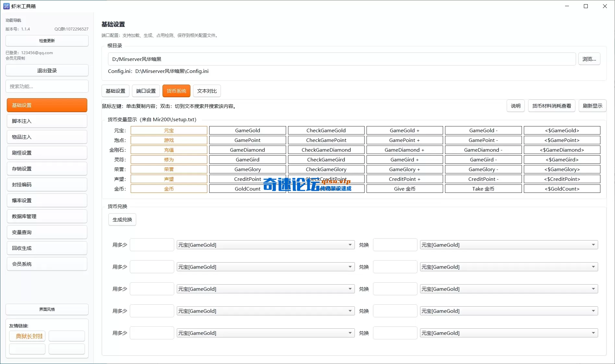Click the 浏览... button for root directory
615x364 pixels.
[x=589, y=59]
